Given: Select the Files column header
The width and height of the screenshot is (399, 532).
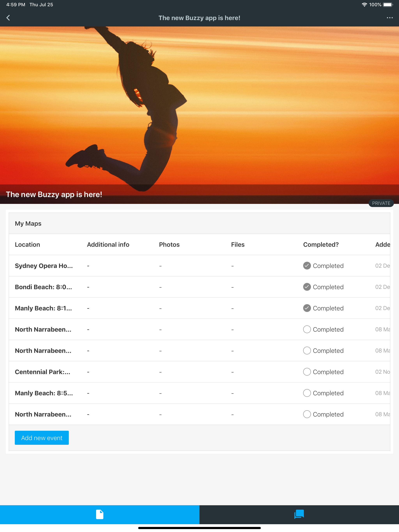Looking at the screenshot, I should point(238,245).
